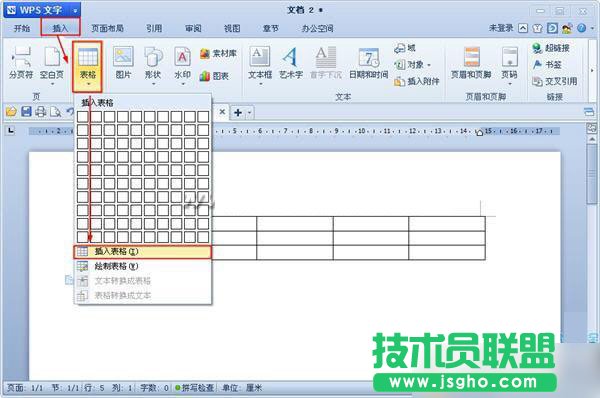Open the 表格 table button
Image resolution: width=600 pixels, height=398 pixels.
pyautogui.click(x=88, y=66)
